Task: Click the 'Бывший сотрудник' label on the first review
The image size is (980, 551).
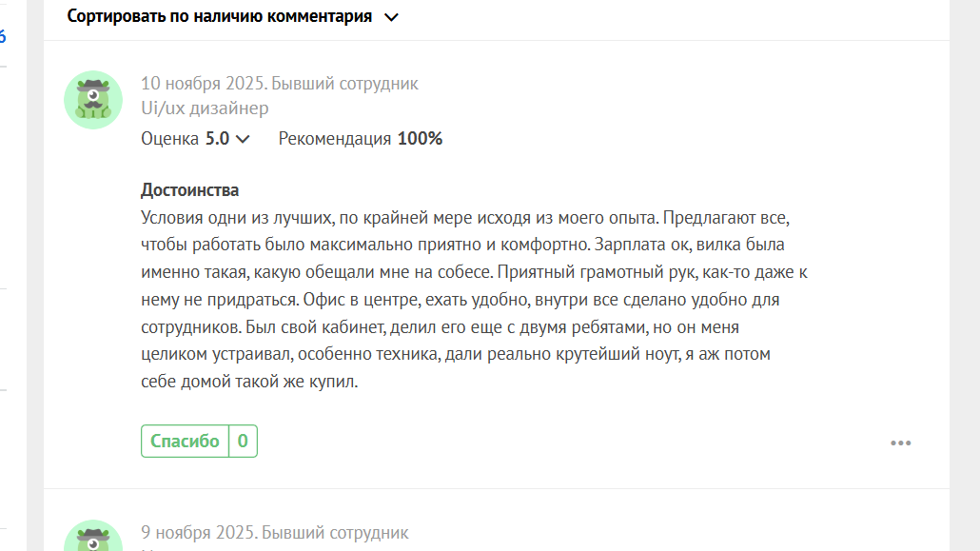Action: point(344,83)
